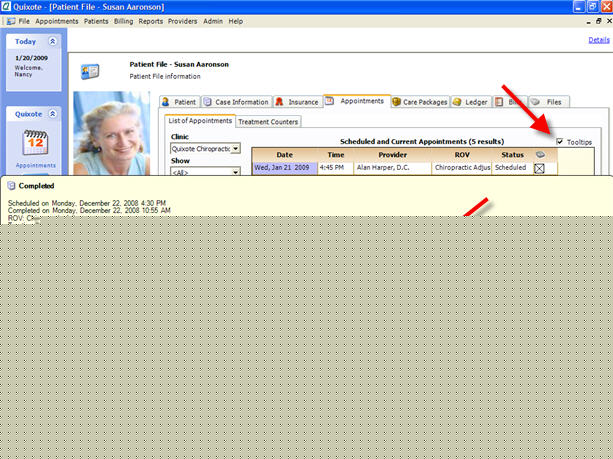This screenshot has width=613, height=459.
Task: Open the Admin menu
Action: [x=213, y=21]
